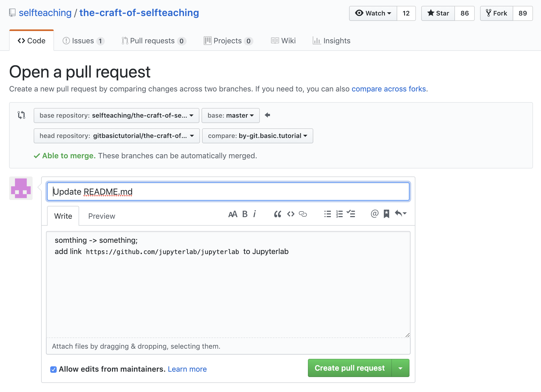
Task: Open the Watch notifications dropdown
Action: (x=373, y=13)
